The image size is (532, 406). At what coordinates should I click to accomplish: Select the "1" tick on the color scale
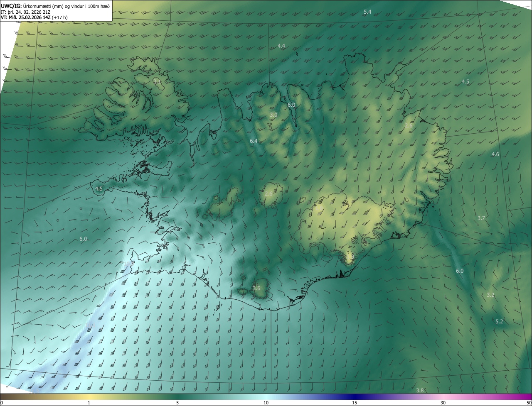(x=89, y=403)
